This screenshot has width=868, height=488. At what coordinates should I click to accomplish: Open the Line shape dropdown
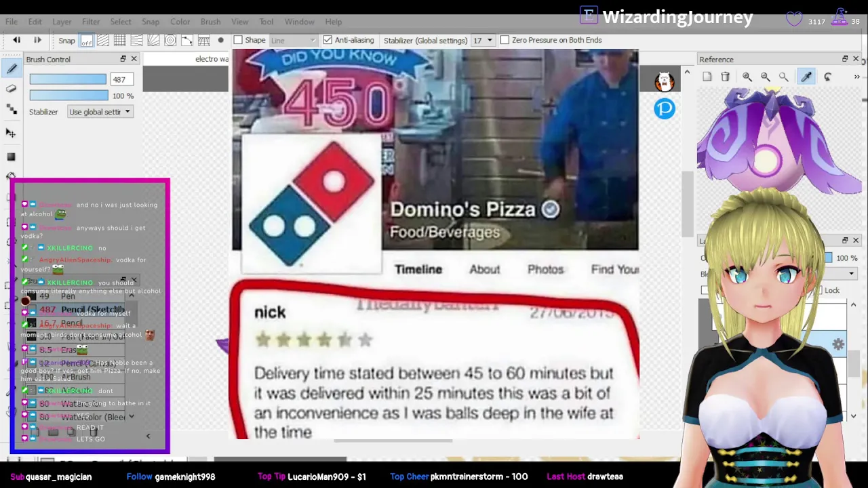[x=294, y=41]
